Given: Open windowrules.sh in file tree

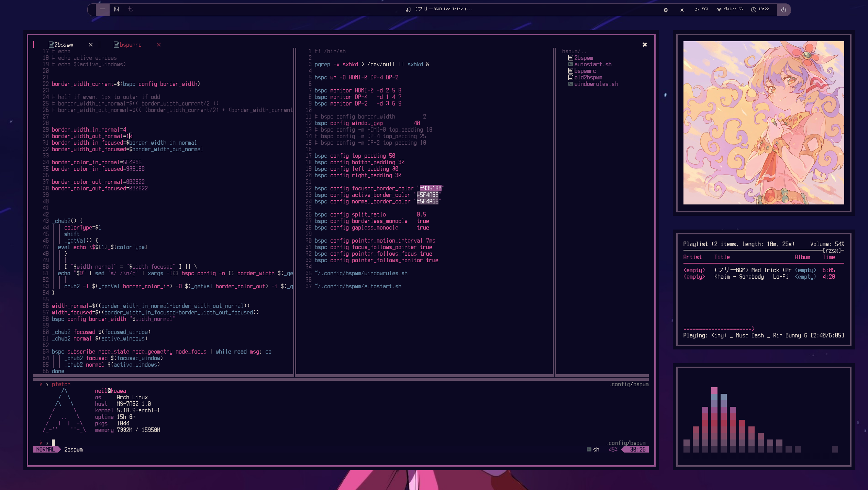Looking at the screenshot, I should click(x=596, y=84).
